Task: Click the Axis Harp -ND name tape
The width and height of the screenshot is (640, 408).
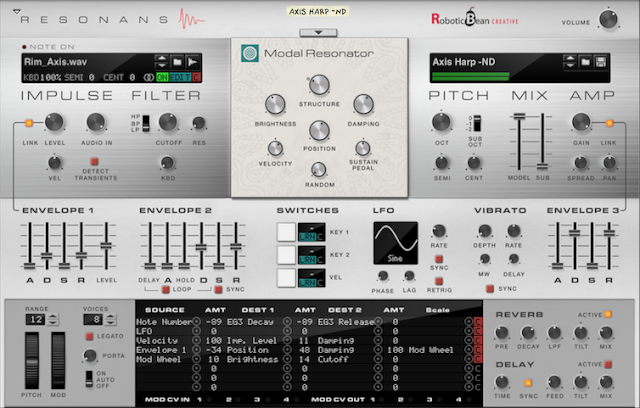Action: click(318, 12)
